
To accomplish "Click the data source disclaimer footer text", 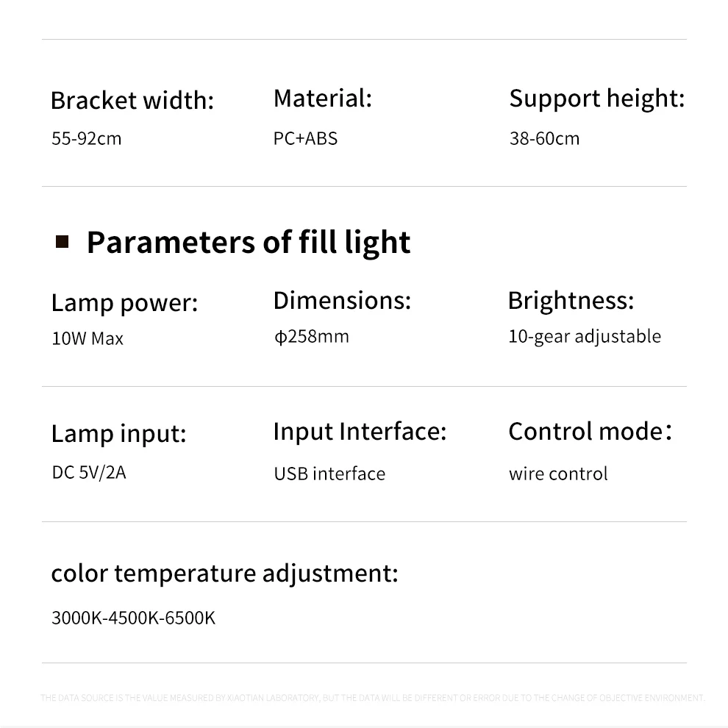I will (372, 698).
